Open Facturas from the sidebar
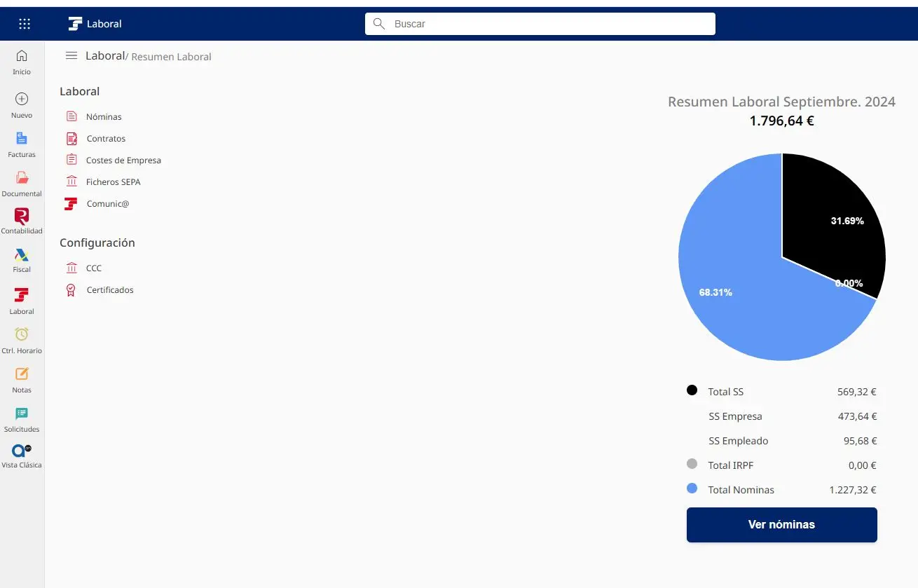The image size is (918, 588). tap(22, 138)
